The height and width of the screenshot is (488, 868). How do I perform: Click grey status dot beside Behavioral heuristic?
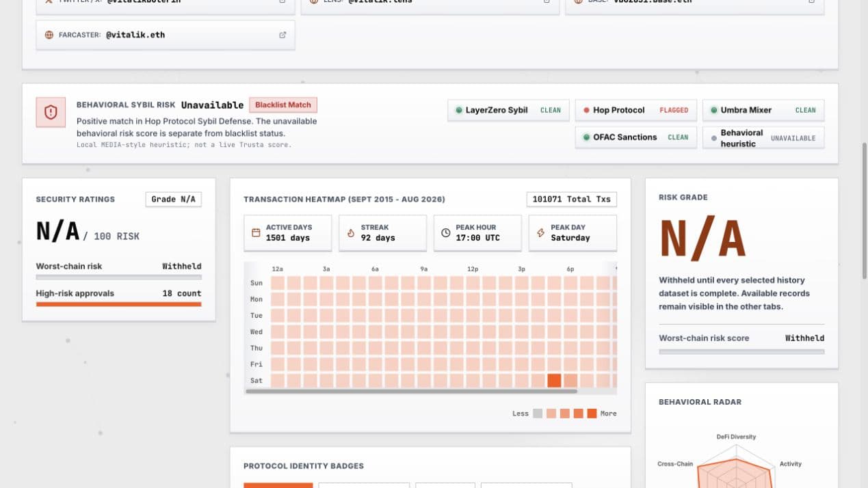tap(714, 138)
